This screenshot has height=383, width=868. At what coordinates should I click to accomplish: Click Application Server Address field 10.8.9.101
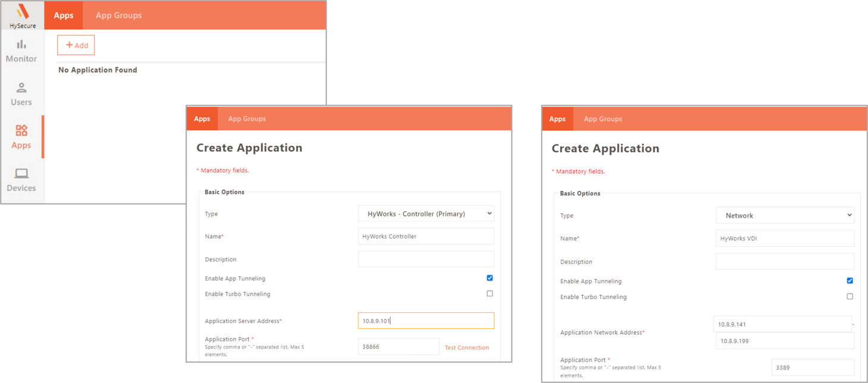coord(426,321)
